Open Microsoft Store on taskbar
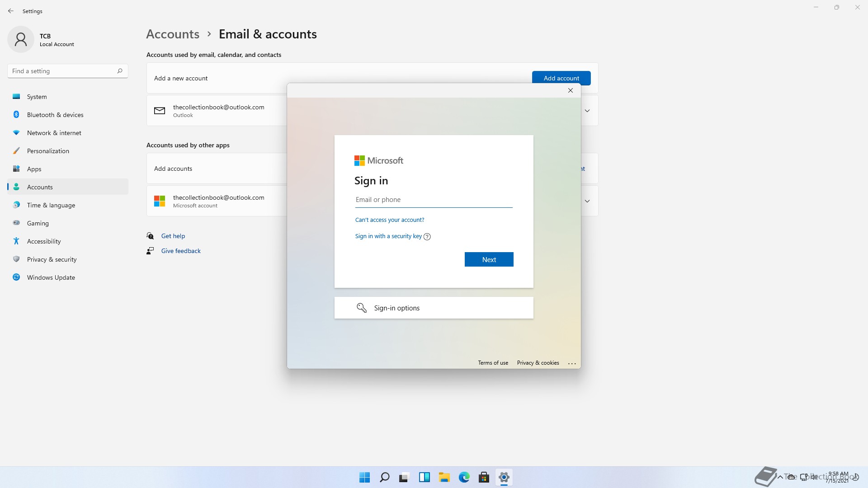Screen dimensions: 868x488 click(484, 477)
